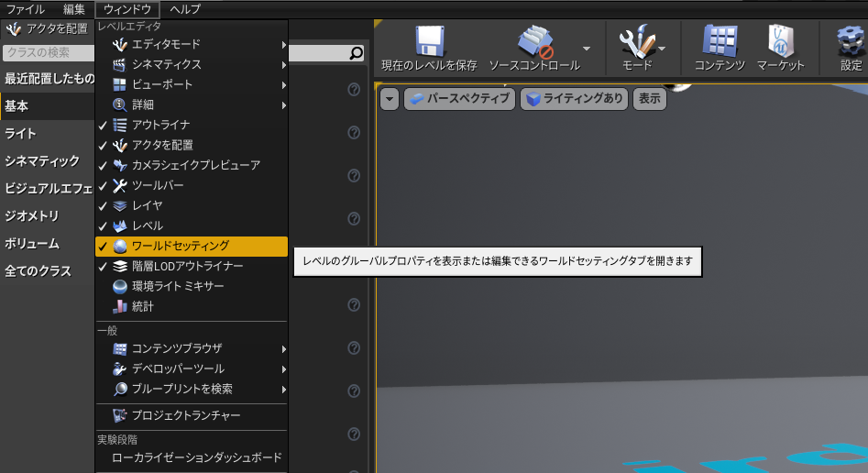Image resolution: width=868 pixels, height=473 pixels.
Task: Open Source Control toolbar icon
Action: [535, 41]
